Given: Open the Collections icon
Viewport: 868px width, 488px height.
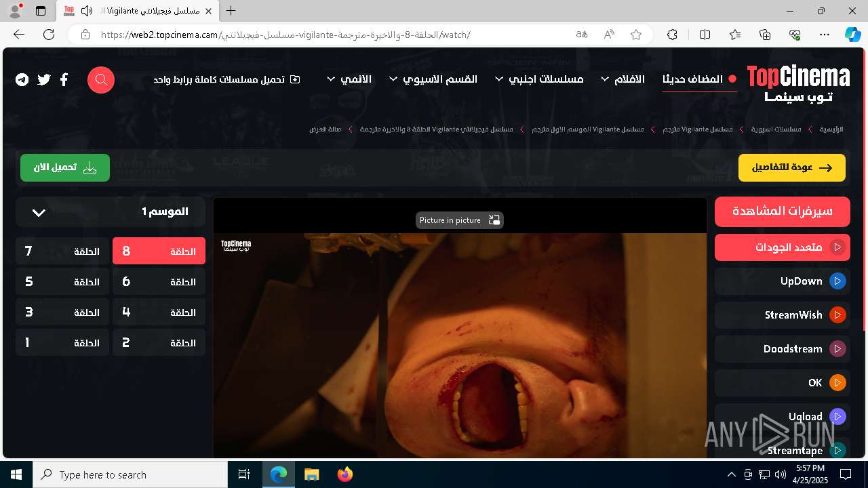Looking at the screenshot, I should click(765, 35).
